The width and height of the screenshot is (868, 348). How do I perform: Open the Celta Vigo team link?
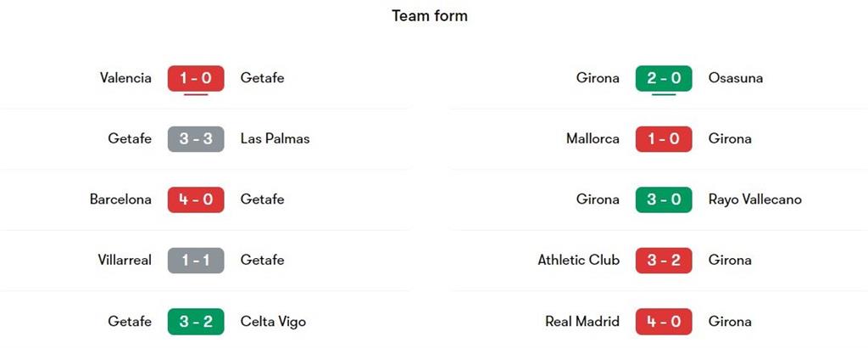[x=273, y=322]
